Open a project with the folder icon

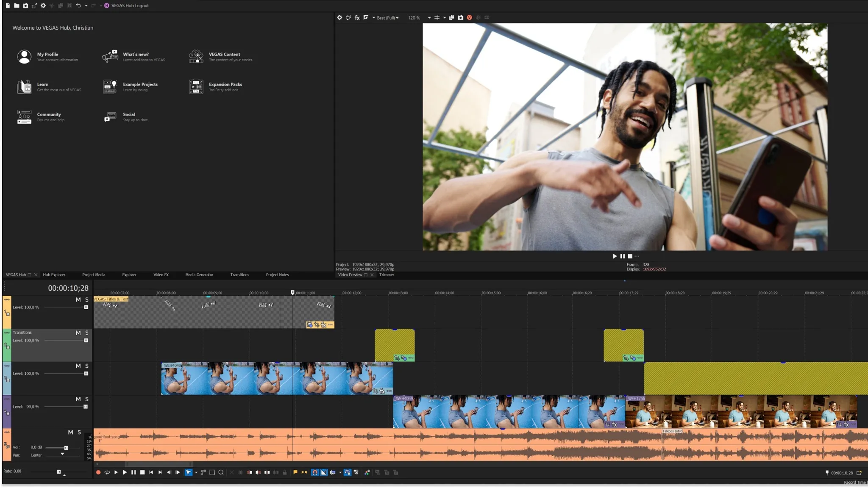coord(17,6)
